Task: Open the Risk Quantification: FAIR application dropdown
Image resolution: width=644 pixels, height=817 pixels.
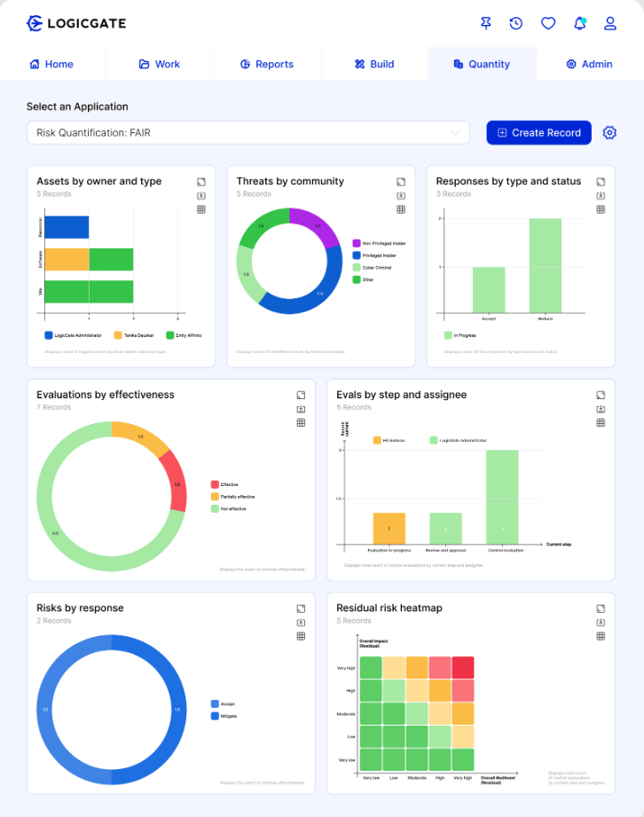Action: pyautogui.click(x=248, y=133)
